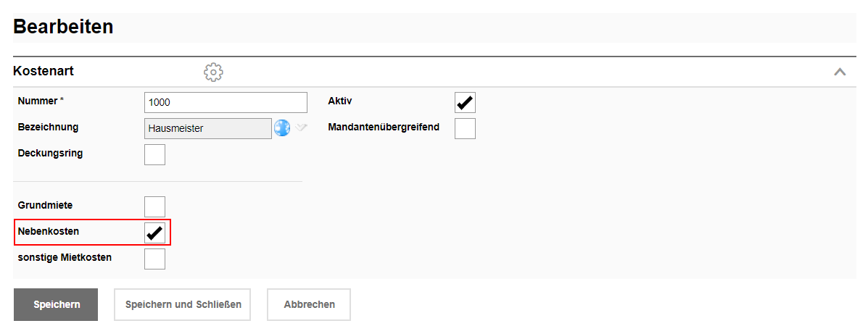Cancel editing with the Abbrechen button
Image resolution: width=868 pixels, height=326 pixels.
[x=309, y=304]
